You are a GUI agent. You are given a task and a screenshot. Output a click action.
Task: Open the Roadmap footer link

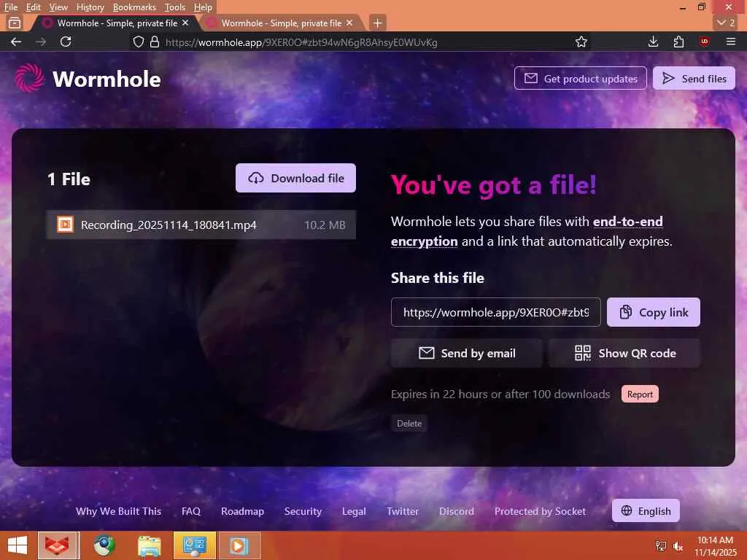[242, 511]
